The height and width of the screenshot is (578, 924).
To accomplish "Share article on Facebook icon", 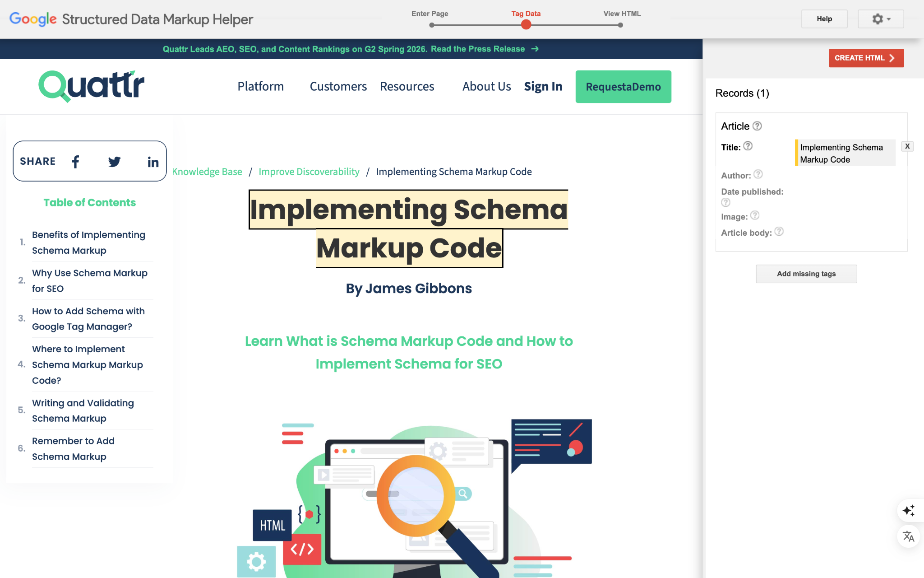I will (x=76, y=162).
